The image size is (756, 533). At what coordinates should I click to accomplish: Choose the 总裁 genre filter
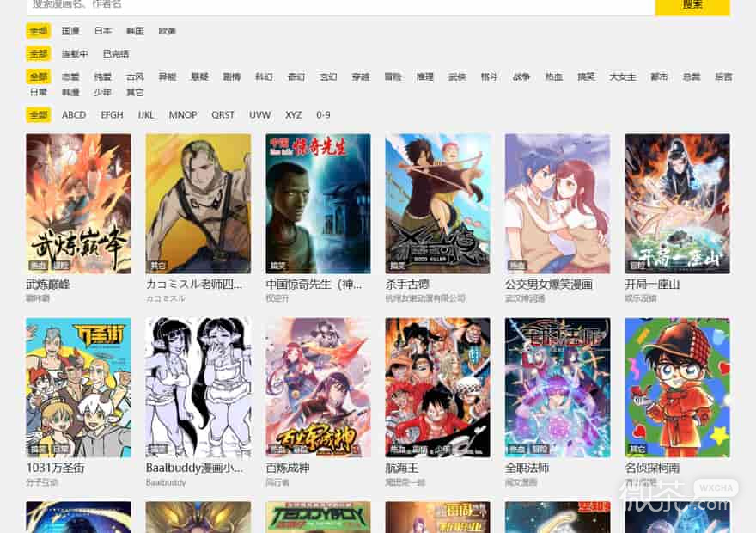coord(692,77)
